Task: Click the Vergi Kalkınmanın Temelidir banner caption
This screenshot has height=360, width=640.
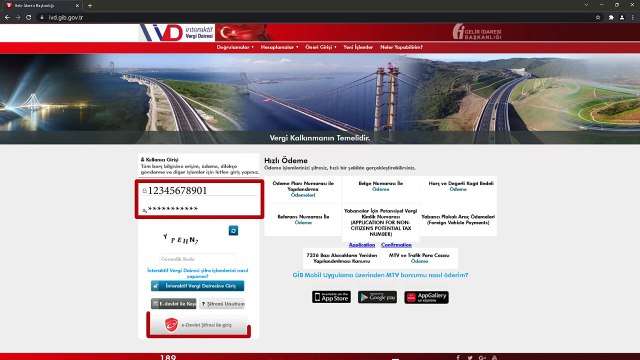Action: [x=320, y=138]
